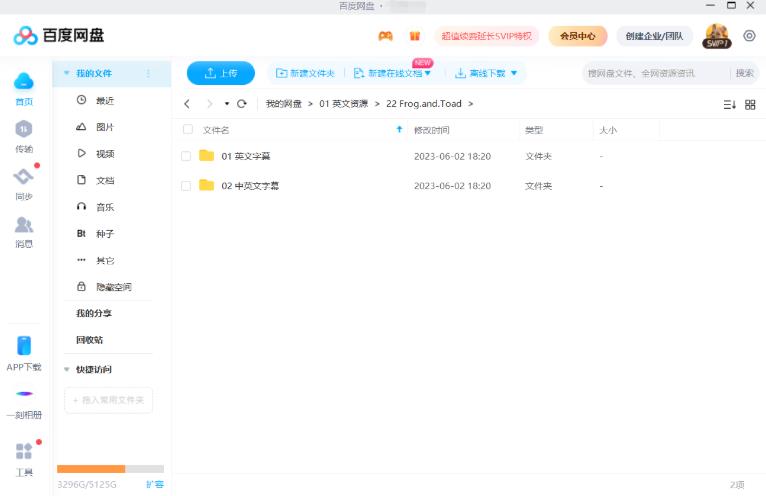Image resolution: width=766 pixels, height=496 pixels.
Task: Select the 02 中英文字幕 folder name
Action: tap(250, 186)
